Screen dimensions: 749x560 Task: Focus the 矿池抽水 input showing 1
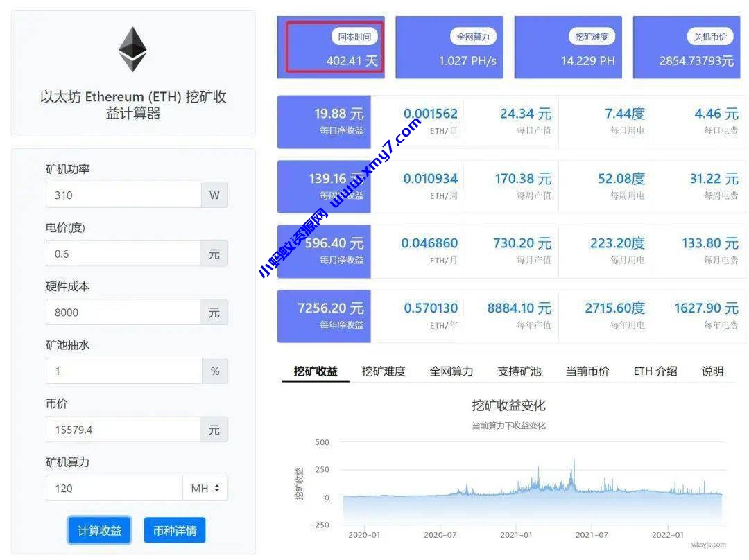124,371
